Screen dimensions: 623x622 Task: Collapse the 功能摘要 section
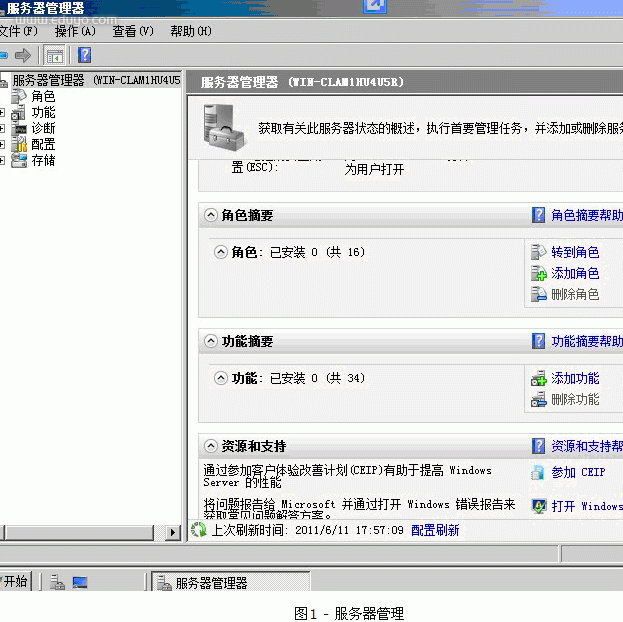pos(211,342)
